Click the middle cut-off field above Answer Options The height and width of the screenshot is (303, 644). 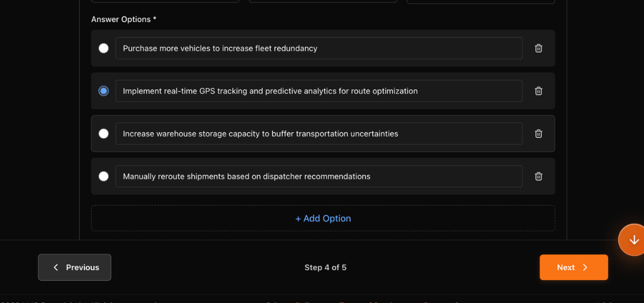point(323,2)
